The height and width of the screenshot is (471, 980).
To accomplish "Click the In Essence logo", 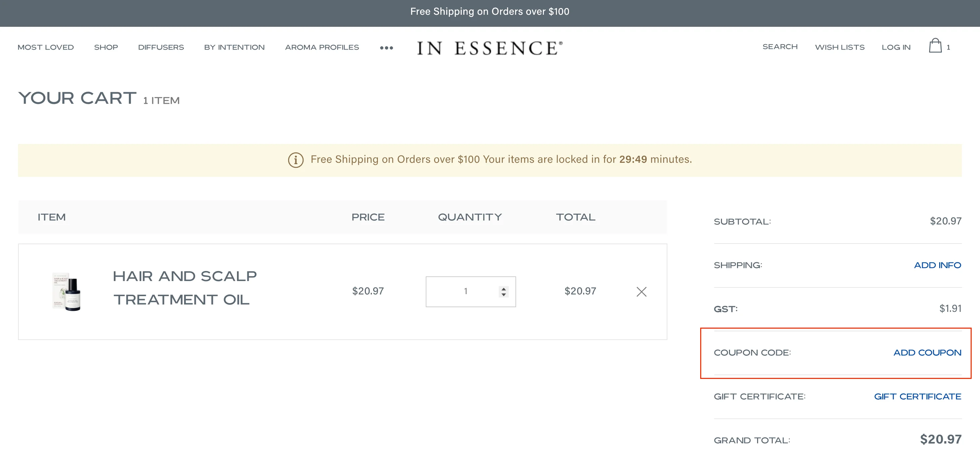I will (490, 48).
